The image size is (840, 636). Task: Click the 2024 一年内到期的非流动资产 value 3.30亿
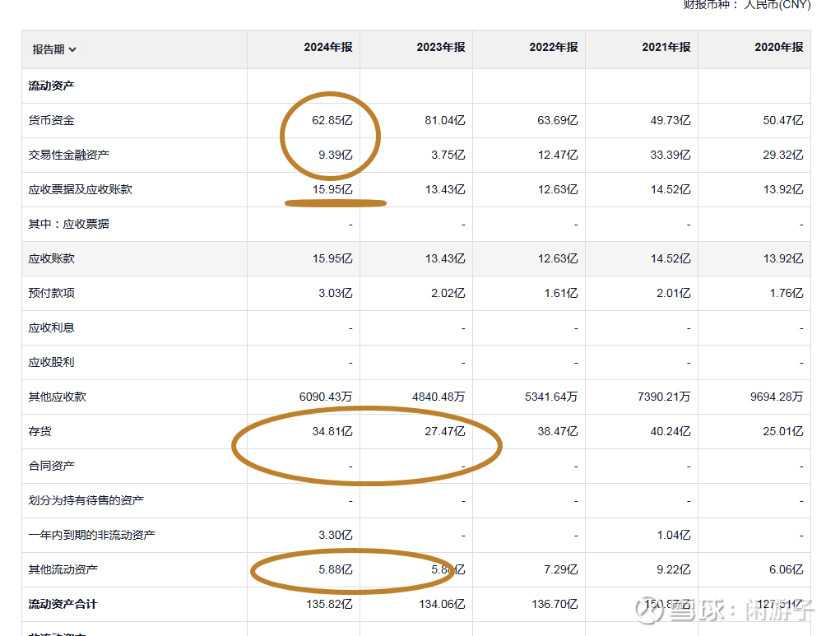pos(335,535)
